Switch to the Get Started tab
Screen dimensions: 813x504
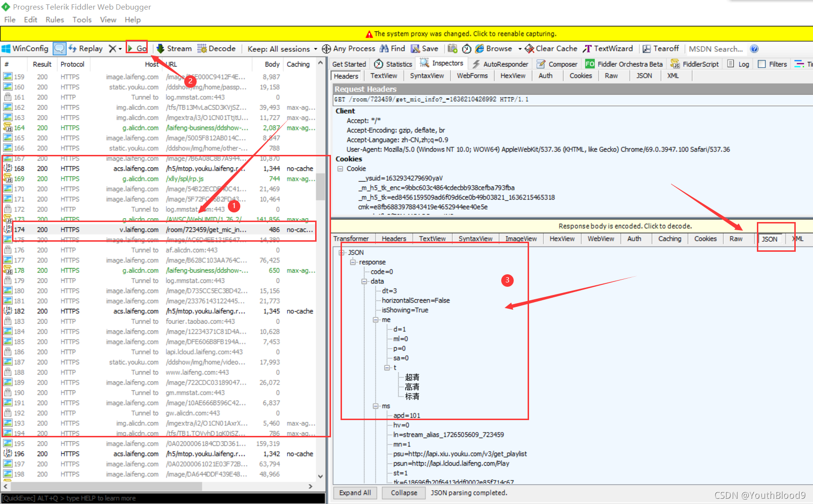(x=349, y=64)
